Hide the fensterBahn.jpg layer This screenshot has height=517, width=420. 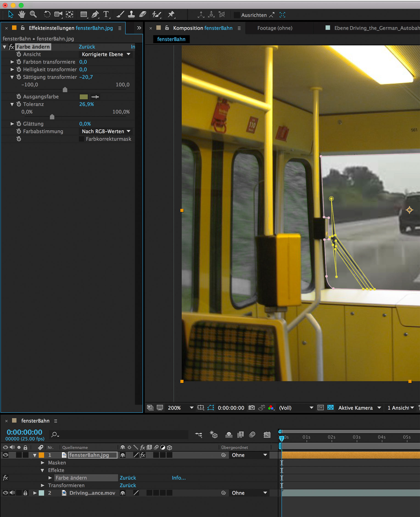pos(6,455)
